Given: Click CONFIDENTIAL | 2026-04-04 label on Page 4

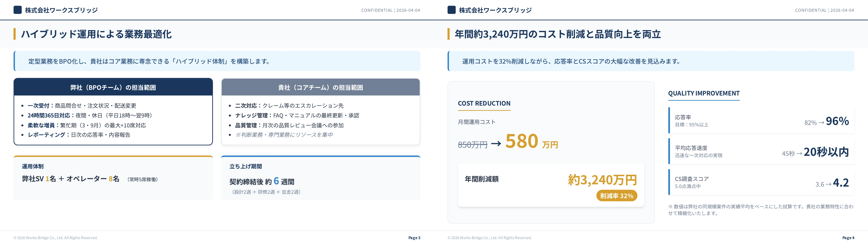Looking at the screenshot, I should (825, 10).
